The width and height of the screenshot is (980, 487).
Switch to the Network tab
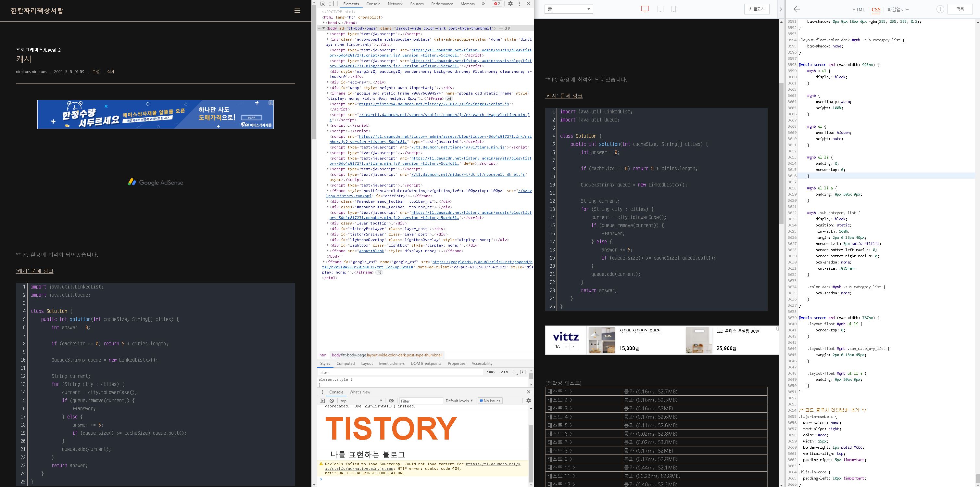pos(395,4)
